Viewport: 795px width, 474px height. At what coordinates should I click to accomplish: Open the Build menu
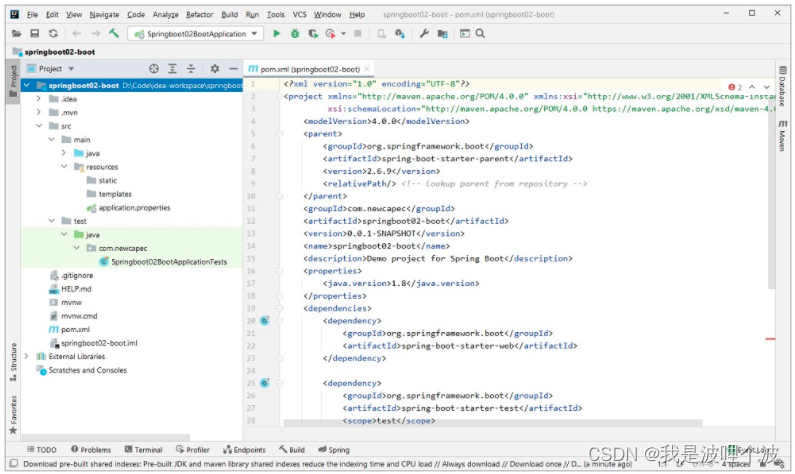click(x=230, y=14)
